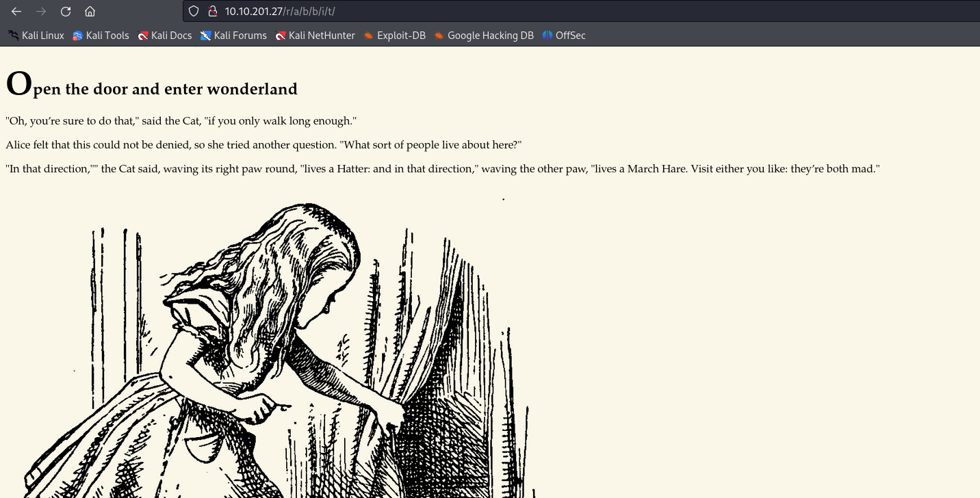The height and width of the screenshot is (498, 980).
Task: Open the tracking protection shield icon
Action: (x=194, y=11)
